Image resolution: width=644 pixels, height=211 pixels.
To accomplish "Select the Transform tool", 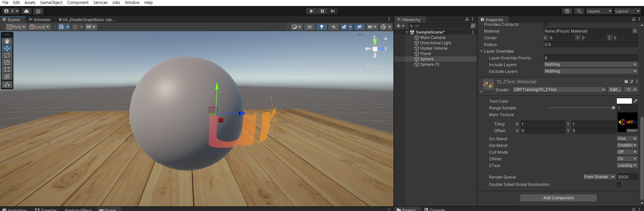I will [x=7, y=76].
